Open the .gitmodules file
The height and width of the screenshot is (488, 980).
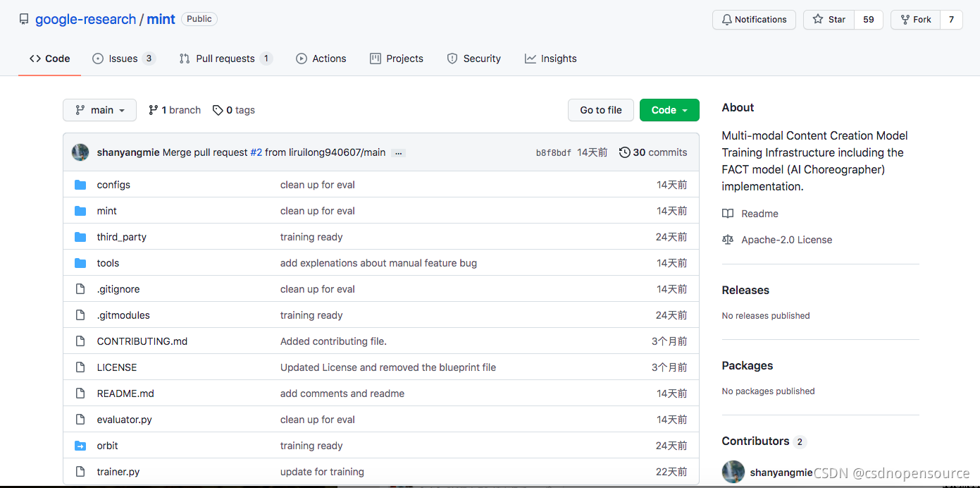click(x=123, y=315)
